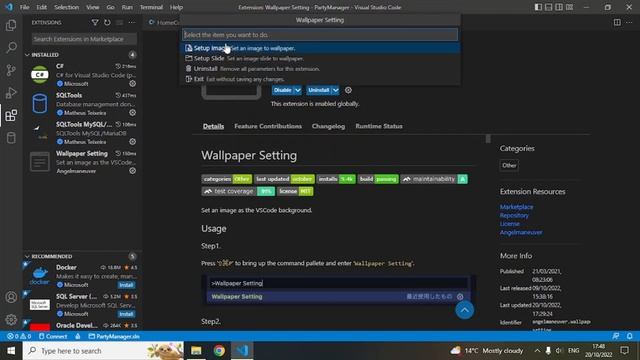Toggle primary sidebar layout icon
Viewport: 640px width, 360px height.
(x=538, y=7)
